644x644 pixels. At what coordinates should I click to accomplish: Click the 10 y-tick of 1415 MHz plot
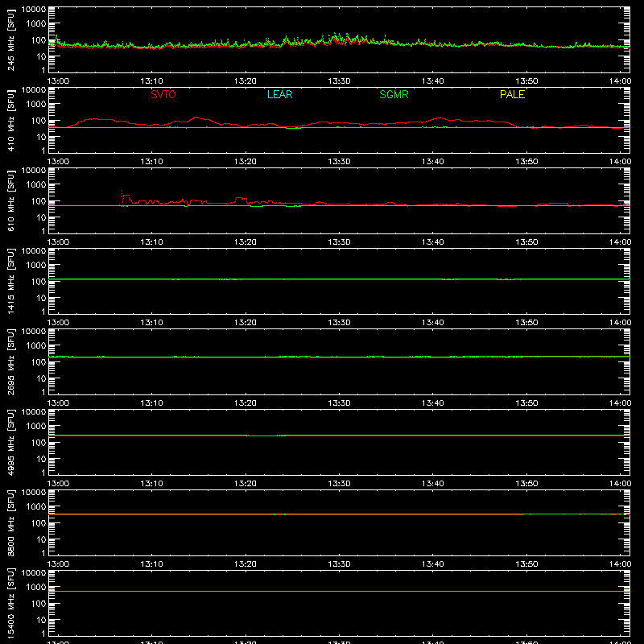point(42,298)
